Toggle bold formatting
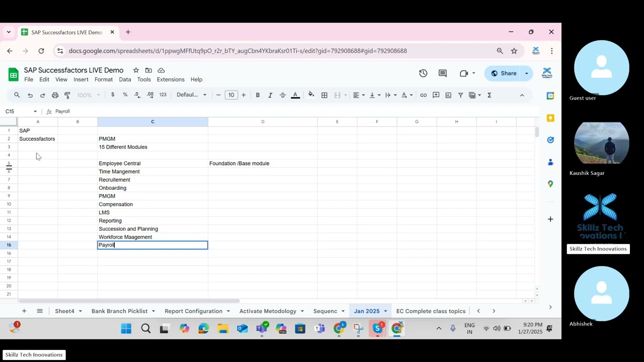 click(258, 95)
